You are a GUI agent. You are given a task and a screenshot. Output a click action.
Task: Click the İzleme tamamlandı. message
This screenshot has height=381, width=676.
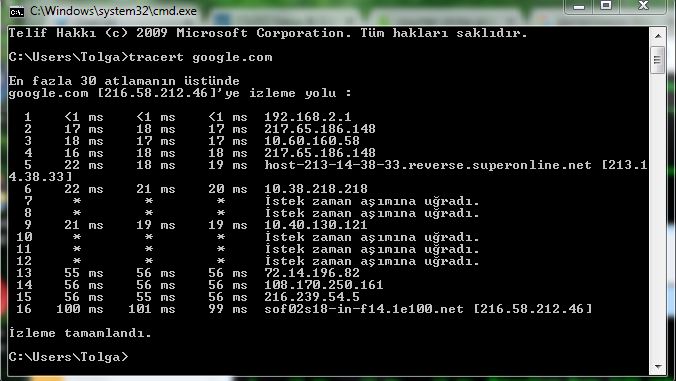click(x=80, y=333)
